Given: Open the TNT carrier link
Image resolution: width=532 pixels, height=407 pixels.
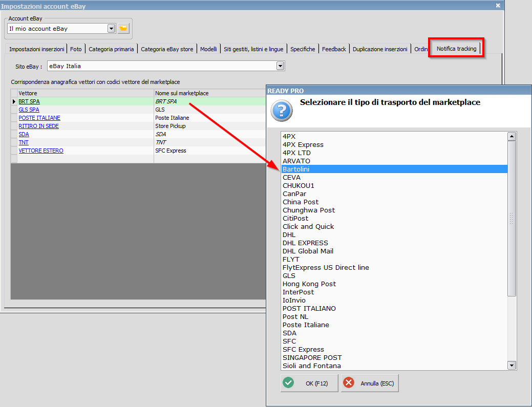Looking at the screenshot, I should (24, 142).
